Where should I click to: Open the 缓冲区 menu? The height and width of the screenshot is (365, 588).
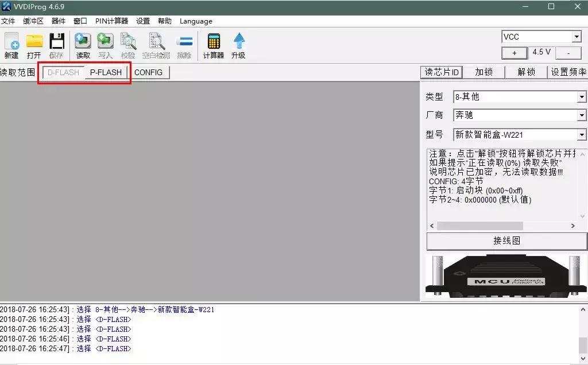[33, 21]
